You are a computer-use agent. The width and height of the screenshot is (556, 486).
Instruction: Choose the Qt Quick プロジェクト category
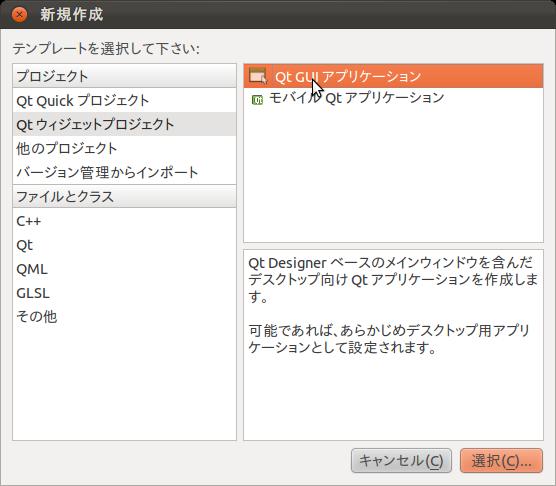pyautogui.click(x=124, y=100)
